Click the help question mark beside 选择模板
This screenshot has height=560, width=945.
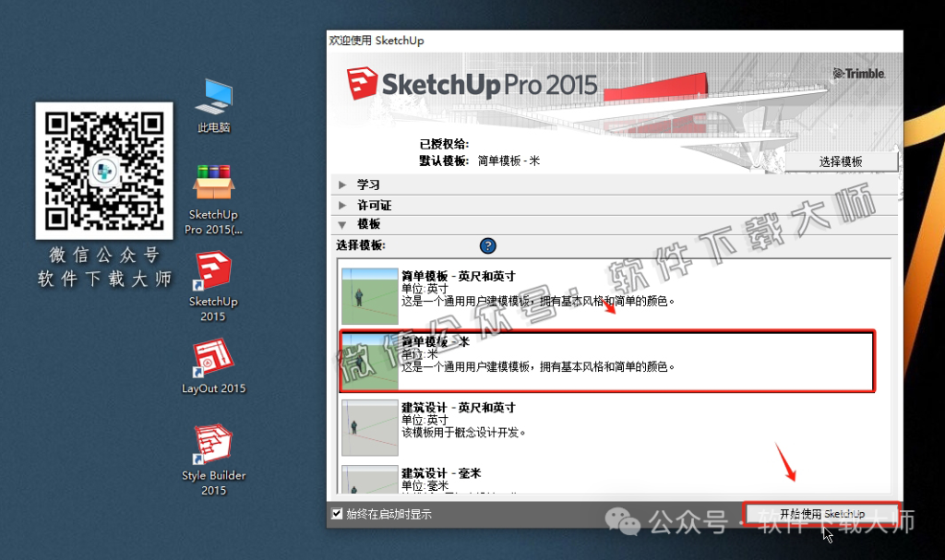487,245
